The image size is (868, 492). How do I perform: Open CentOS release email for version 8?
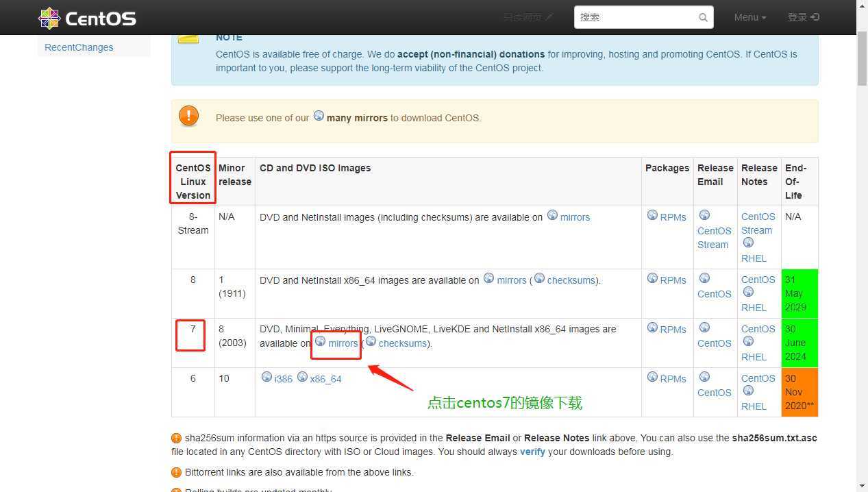pyautogui.click(x=715, y=294)
